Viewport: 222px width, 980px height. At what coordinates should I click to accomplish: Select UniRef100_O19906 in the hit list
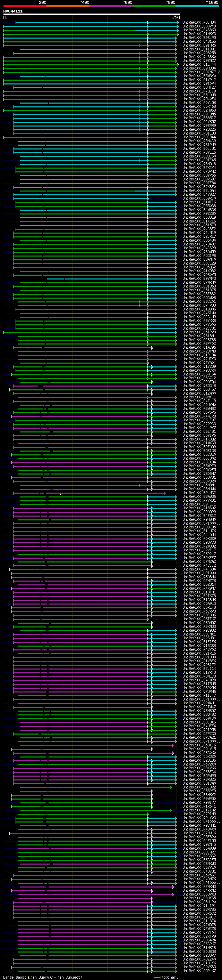[199, 309]
